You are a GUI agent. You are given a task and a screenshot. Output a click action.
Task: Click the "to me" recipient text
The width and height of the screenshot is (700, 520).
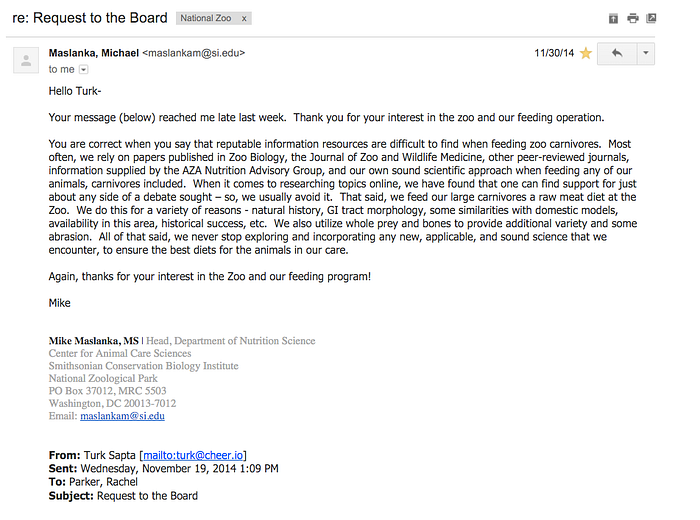pyautogui.click(x=61, y=70)
